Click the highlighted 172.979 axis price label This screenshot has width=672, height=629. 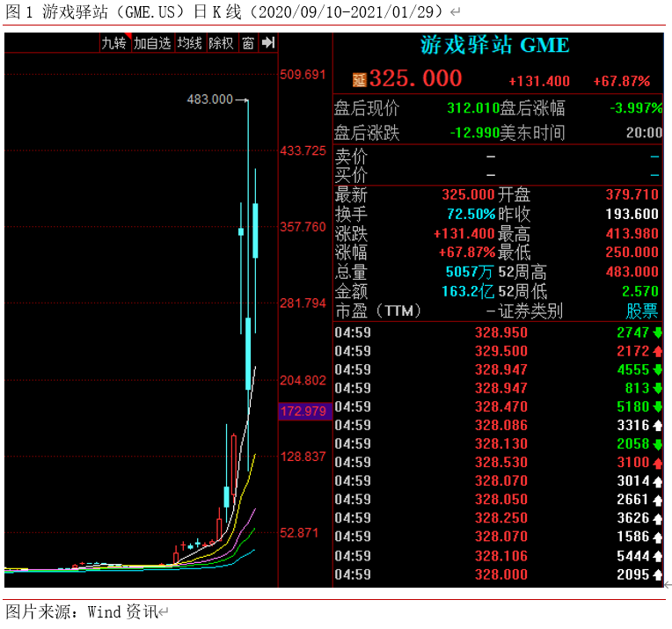pos(304,412)
